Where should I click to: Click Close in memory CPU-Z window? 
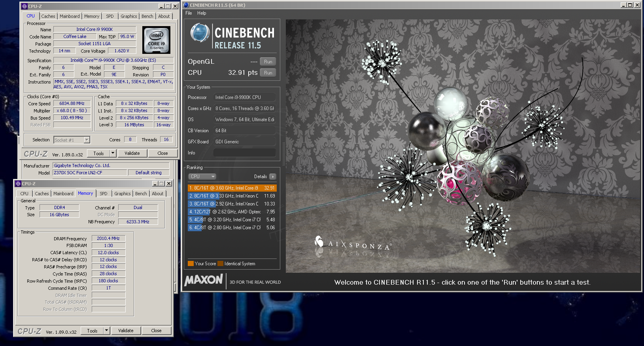point(156,331)
